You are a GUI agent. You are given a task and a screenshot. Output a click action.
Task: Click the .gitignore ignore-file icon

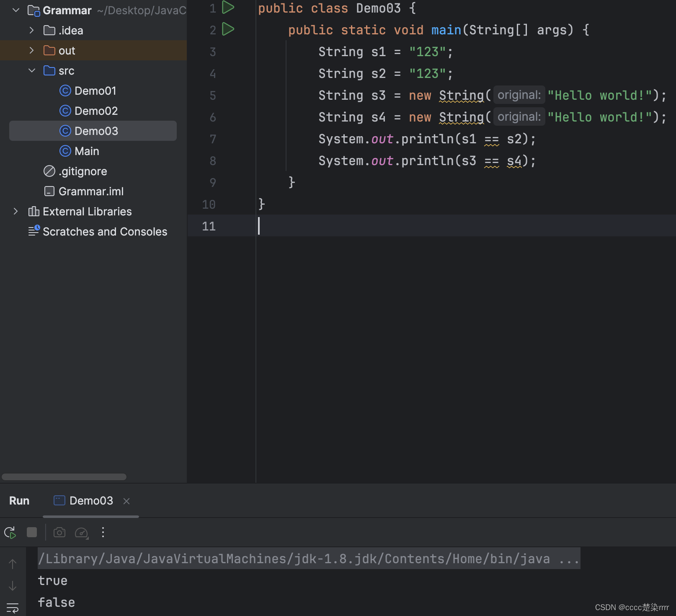pos(49,171)
